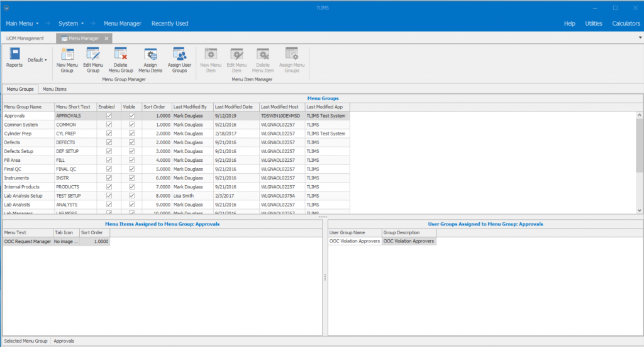
Task: Sort by Menu Group Name column
Action: [28, 107]
